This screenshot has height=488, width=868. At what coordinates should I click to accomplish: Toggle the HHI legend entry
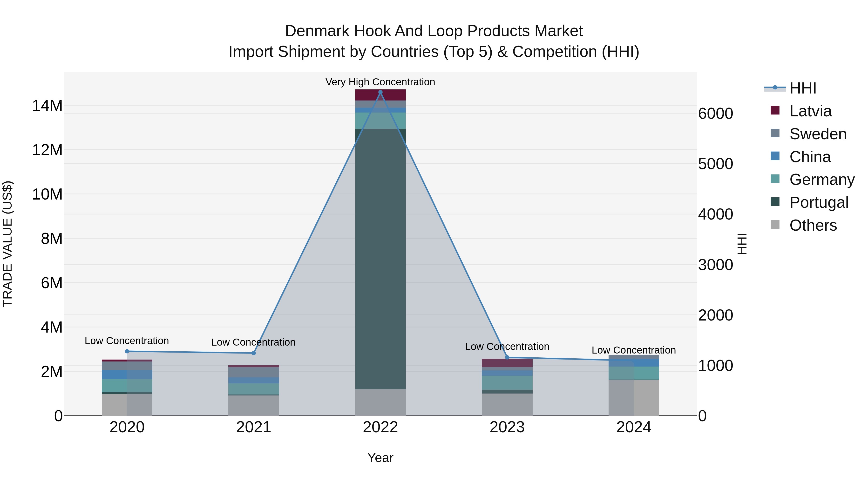791,88
